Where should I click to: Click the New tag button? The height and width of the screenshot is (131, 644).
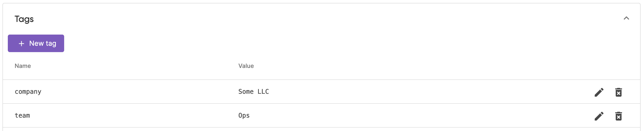point(36,43)
